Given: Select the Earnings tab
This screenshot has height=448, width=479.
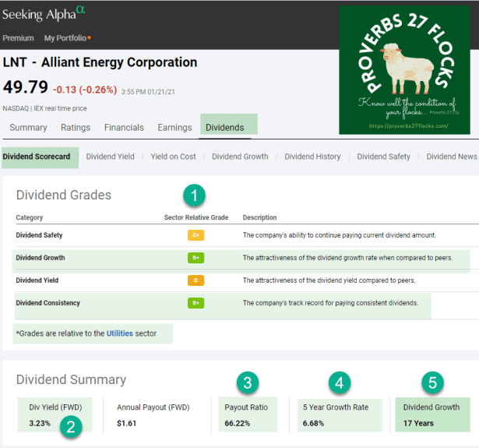Looking at the screenshot, I should point(174,128).
